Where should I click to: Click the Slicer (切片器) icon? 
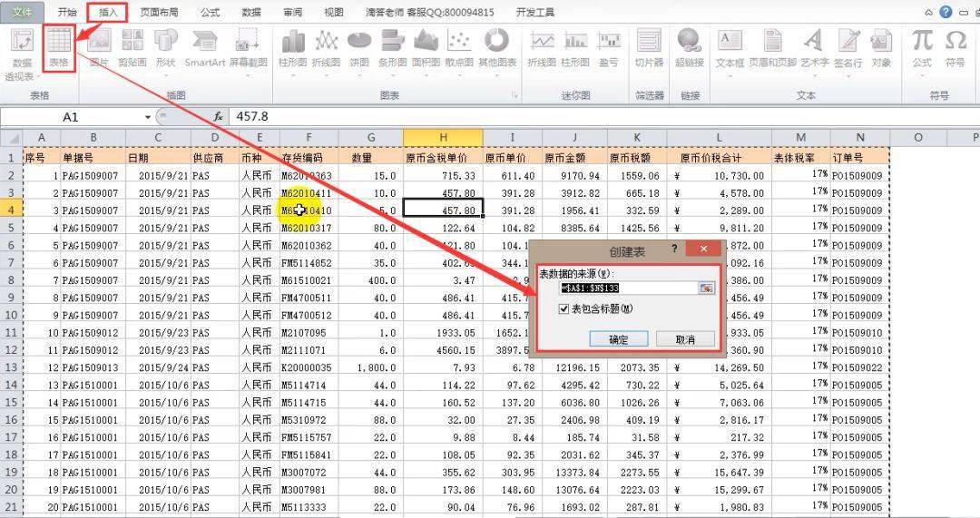click(649, 49)
